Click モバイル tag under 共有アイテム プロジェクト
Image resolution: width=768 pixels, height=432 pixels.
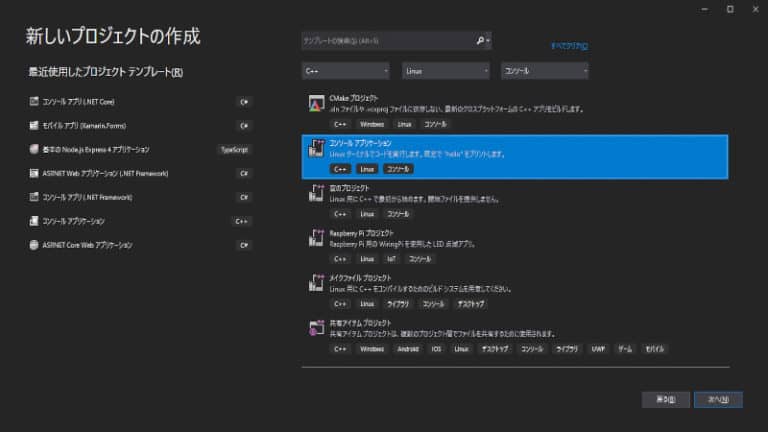(x=654, y=349)
